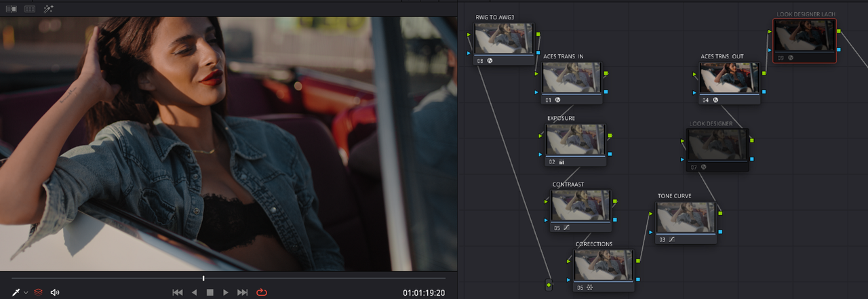The width and height of the screenshot is (868, 299).
Task: Click the color bars icon on node 02
Action: (561, 162)
